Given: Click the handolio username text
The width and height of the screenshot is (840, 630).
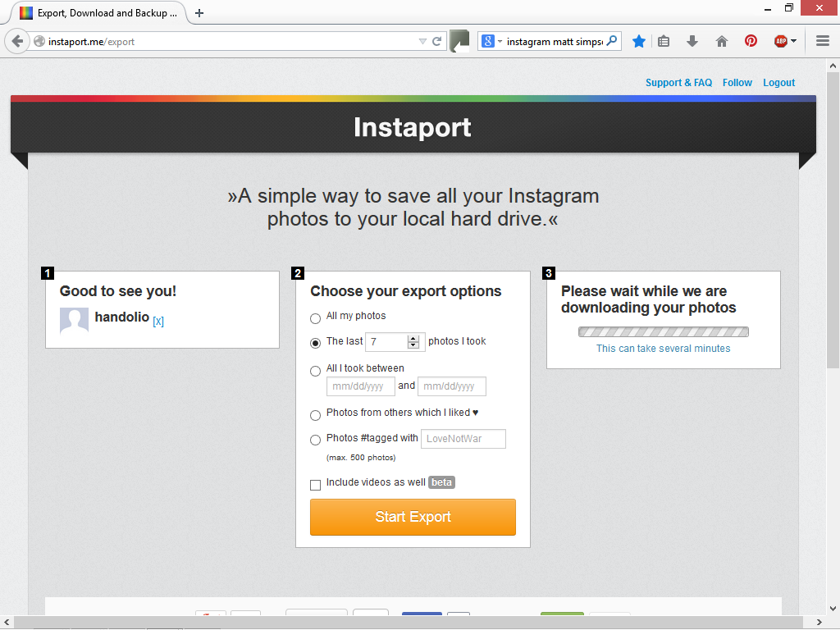Looking at the screenshot, I should pyautogui.click(x=121, y=317).
